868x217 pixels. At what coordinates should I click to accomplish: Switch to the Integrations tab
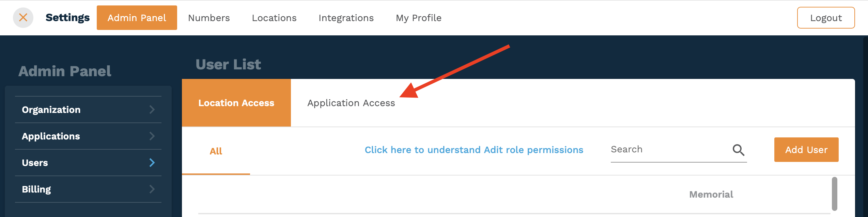pos(346,18)
